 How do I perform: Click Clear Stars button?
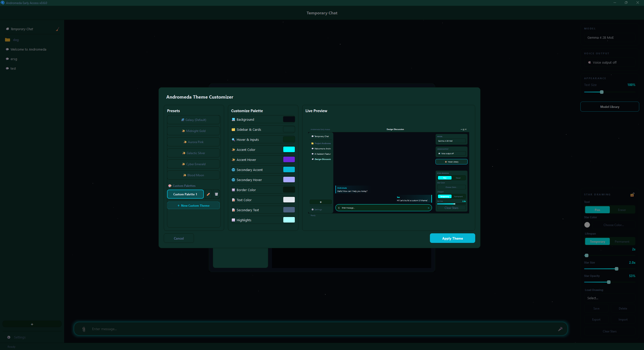pos(610,331)
